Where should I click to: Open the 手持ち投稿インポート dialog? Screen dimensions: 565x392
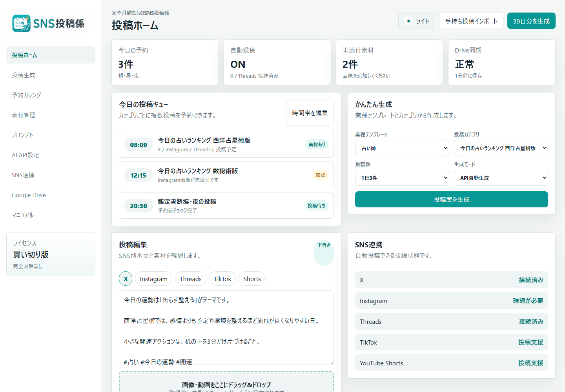[471, 21]
